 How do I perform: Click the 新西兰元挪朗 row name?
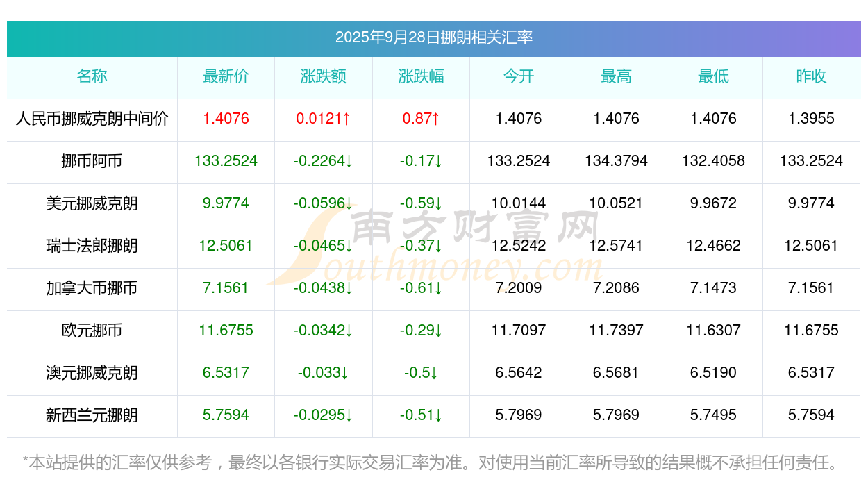pyautogui.click(x=92, y=415)
